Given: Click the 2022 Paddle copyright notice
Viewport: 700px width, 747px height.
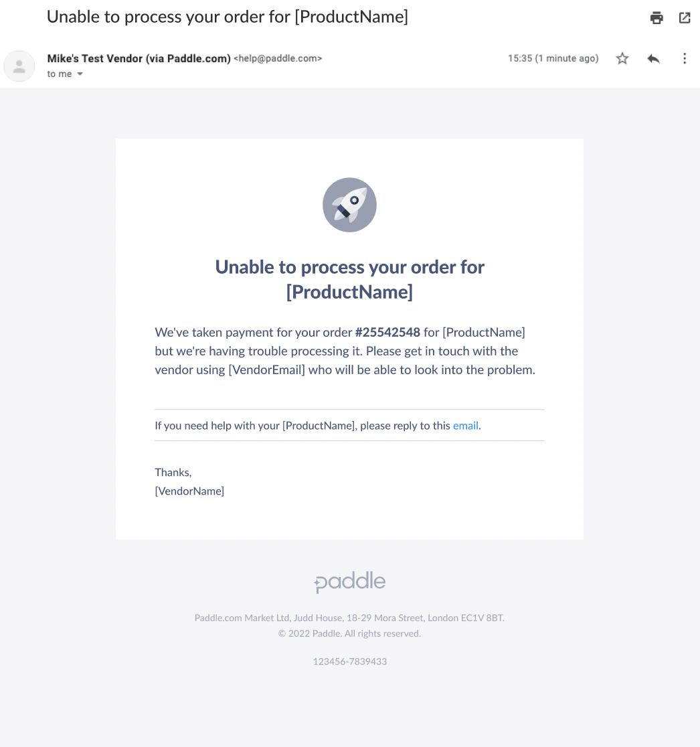Looking at the screenshot, I should (x=349, y=633).
